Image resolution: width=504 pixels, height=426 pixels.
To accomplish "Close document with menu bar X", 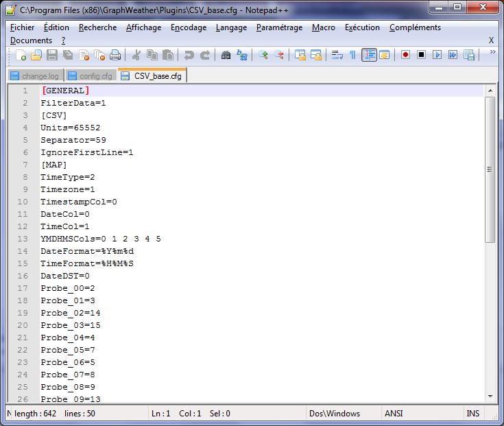I will pos(491,40).
